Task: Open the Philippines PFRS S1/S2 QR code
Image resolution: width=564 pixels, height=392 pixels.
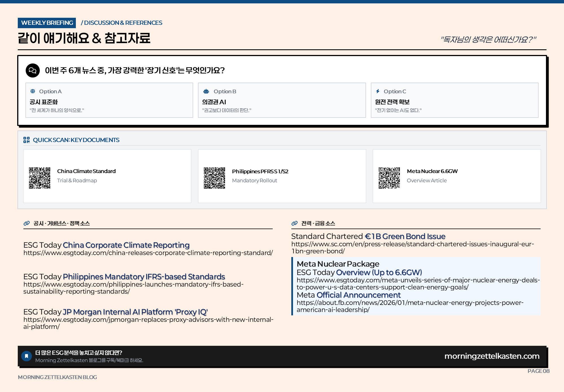Action: pos(214,178)
